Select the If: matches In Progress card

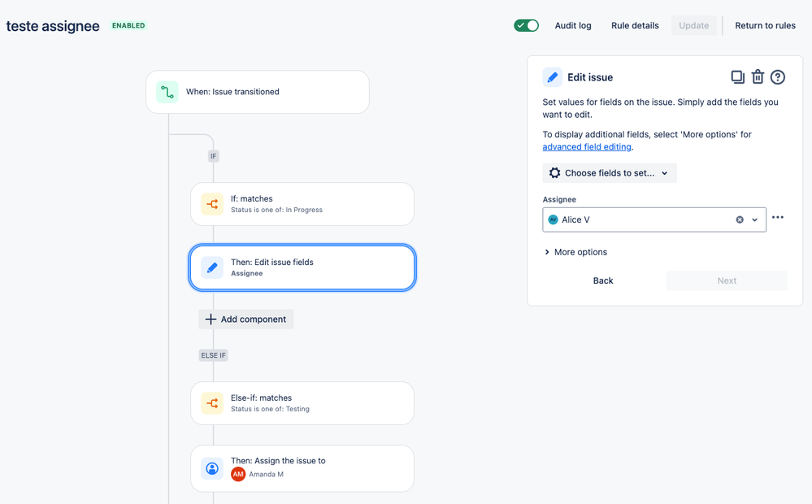[302, 204]
